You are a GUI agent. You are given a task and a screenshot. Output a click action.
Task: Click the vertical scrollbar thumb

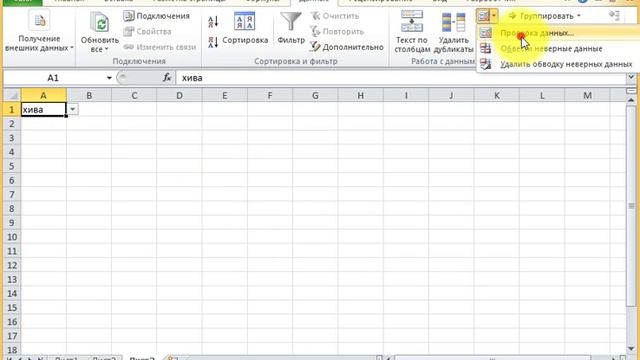[x=631, y=205]
